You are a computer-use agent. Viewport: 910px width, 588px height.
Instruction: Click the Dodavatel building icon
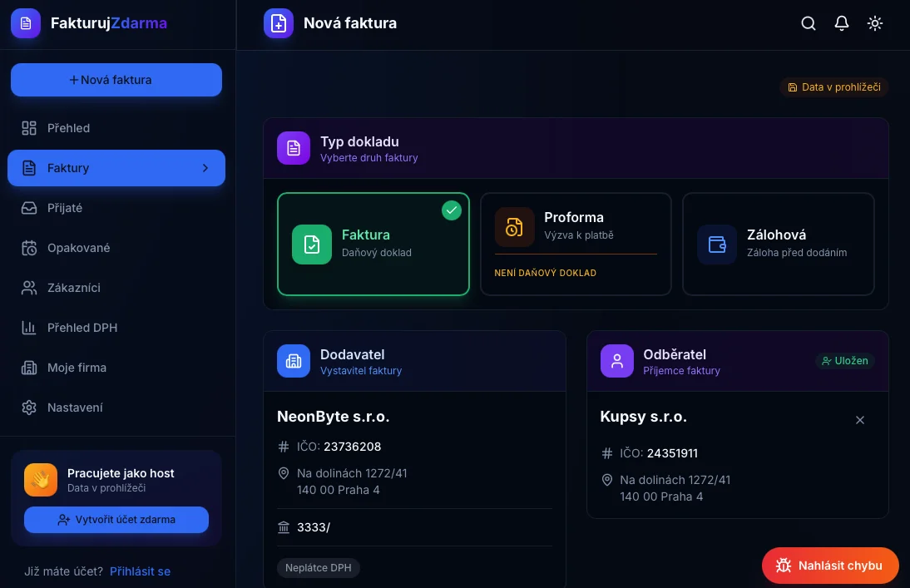[293, 361]
